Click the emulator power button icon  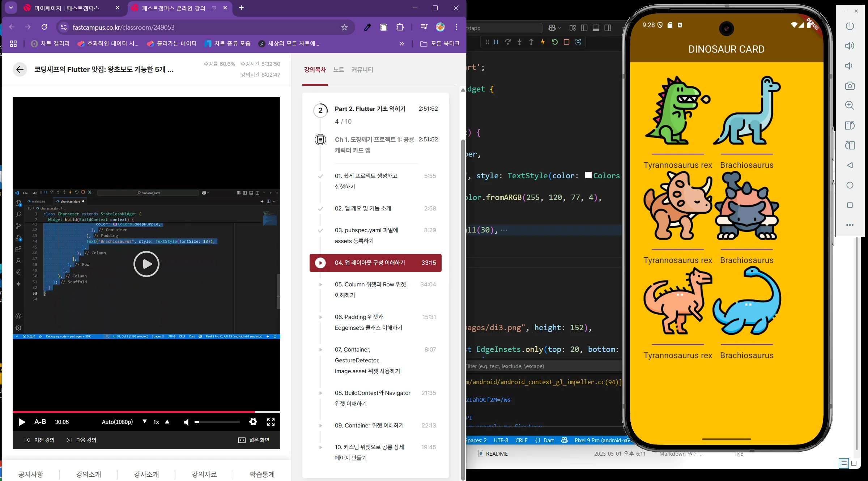(850, 26)
